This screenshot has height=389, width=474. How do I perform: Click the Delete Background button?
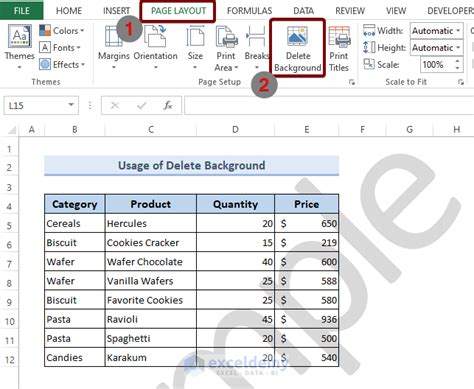coord(297,48)
